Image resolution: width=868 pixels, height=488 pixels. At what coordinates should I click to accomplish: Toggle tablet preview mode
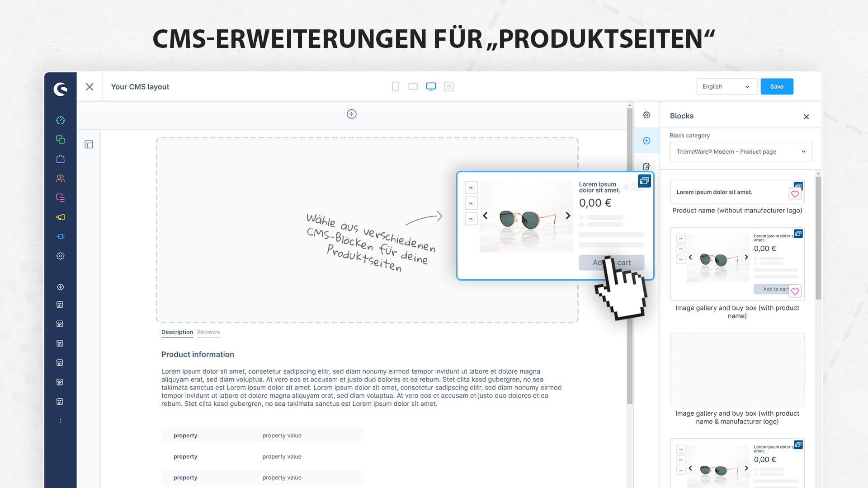413,86
